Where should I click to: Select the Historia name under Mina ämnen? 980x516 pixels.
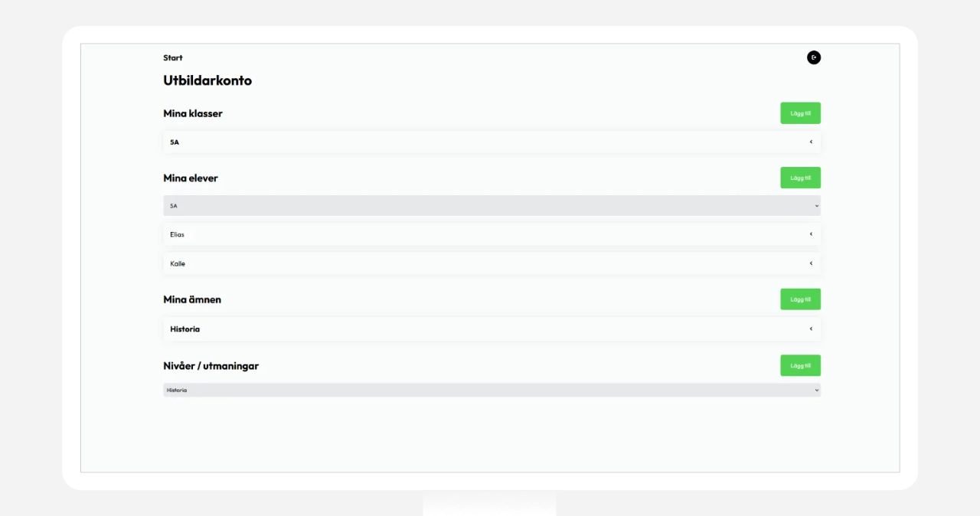click(x=185, y=329)
